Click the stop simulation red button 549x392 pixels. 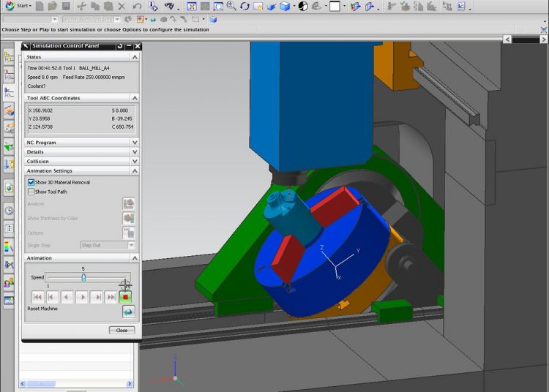pos(125,297)
